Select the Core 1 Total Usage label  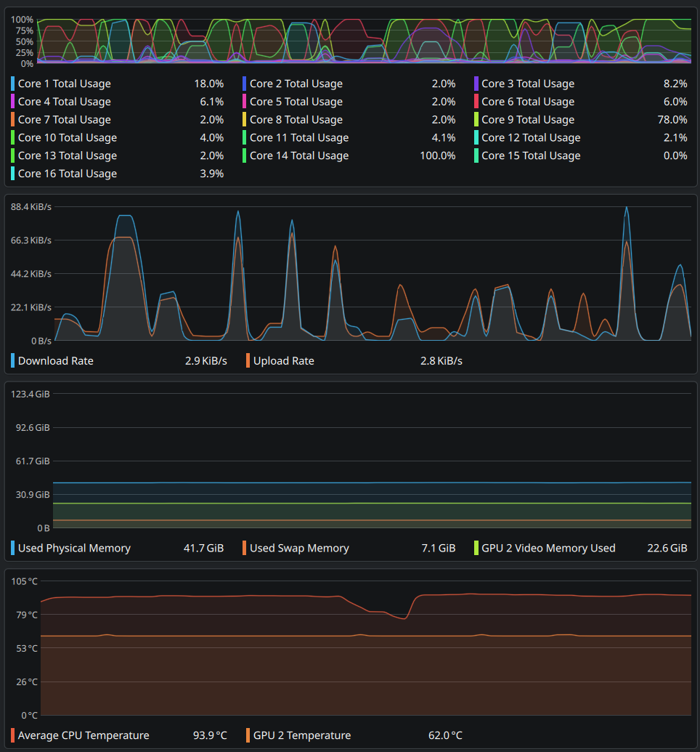coord(64,84)
